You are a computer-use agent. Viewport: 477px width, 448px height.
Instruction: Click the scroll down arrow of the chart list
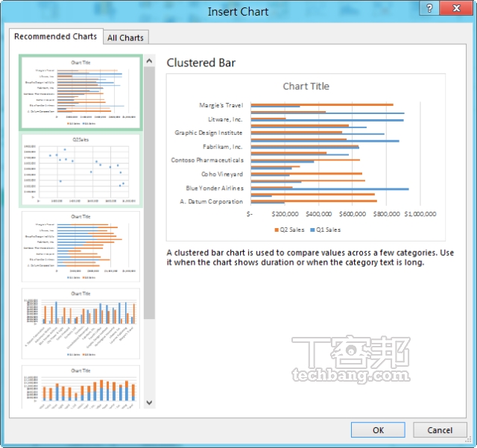click(x=149, y=403)
